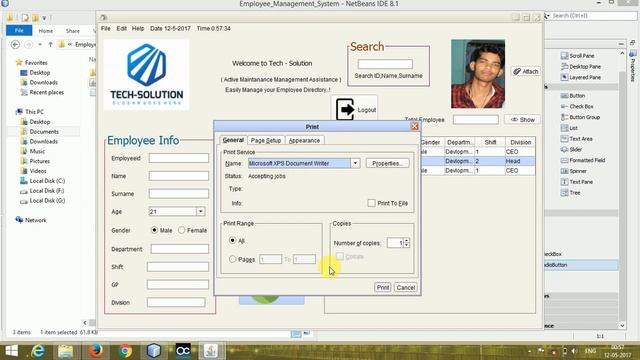Close the Print dialog
The width and height of the screenshot is (640, 360).
415,127
